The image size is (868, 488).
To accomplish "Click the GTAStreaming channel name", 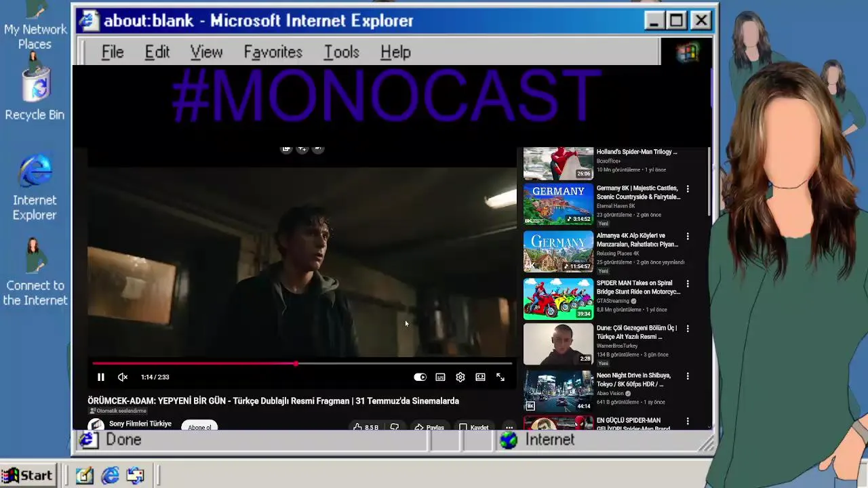I will (613, 301).
